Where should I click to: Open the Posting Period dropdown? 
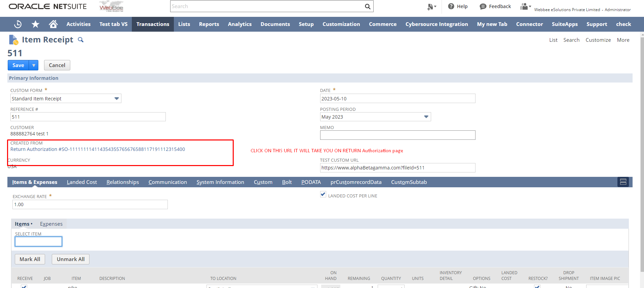click(x=426, y=117)
